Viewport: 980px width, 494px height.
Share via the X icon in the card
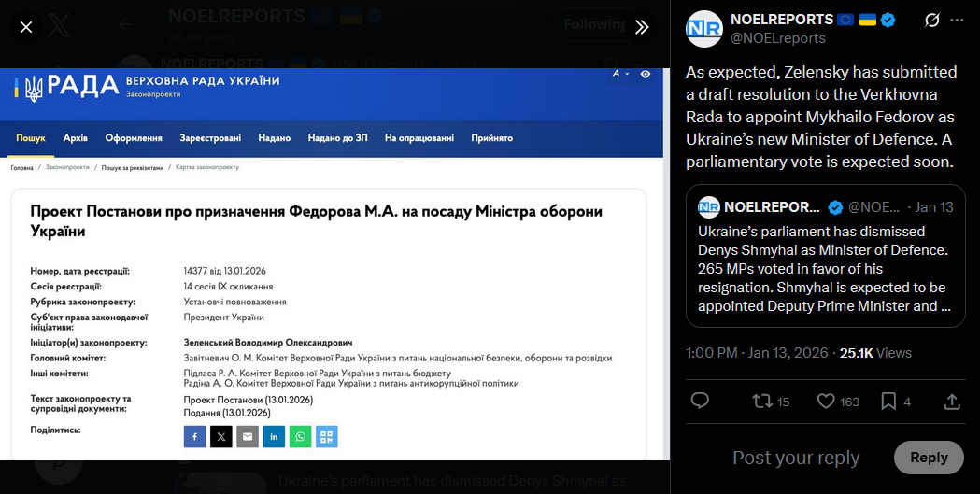click(x=221, y=436)
